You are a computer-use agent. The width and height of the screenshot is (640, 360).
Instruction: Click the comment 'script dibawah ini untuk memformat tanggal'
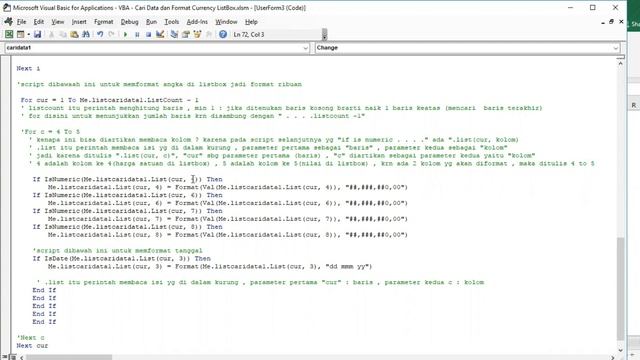118,251
